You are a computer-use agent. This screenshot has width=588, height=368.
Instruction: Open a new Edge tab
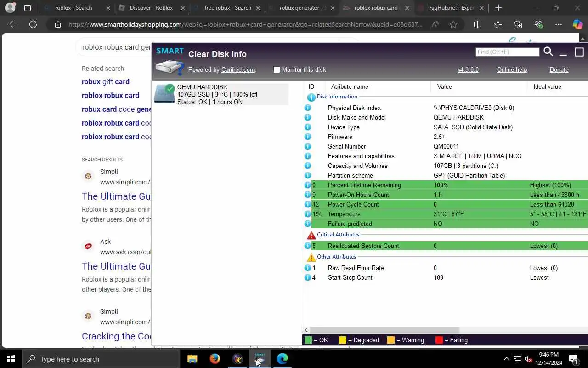[x=498, y=8]
